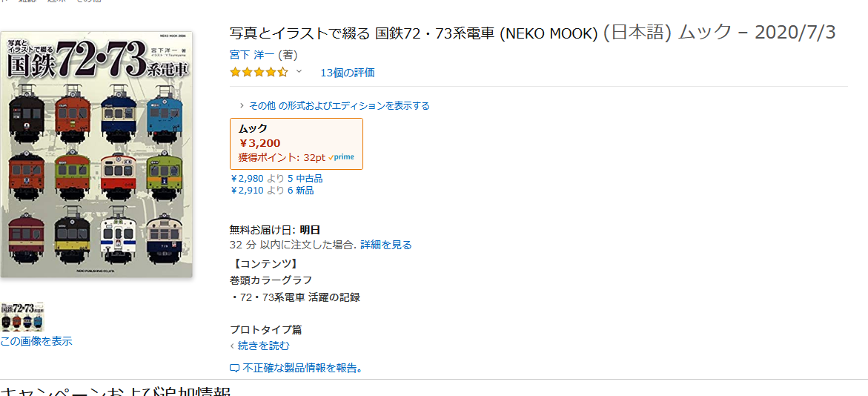Click の形式およびエディションを表示する text
The image size is (868, 396).
(x=354, y=105)
